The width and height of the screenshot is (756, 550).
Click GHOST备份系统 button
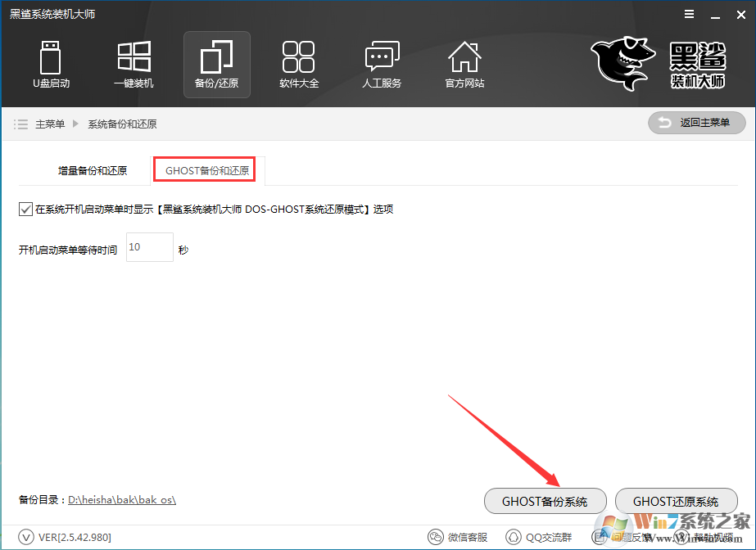pyautogui.click(x=545, y=501)
